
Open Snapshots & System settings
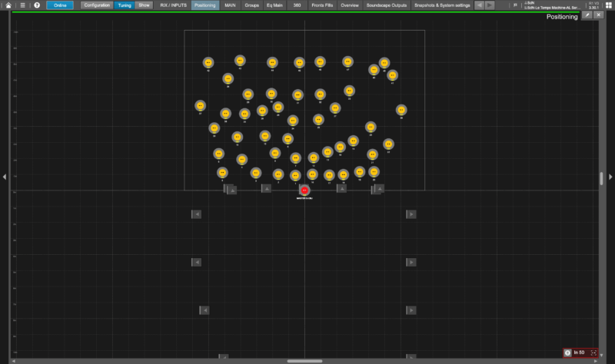tap(442, 5)
